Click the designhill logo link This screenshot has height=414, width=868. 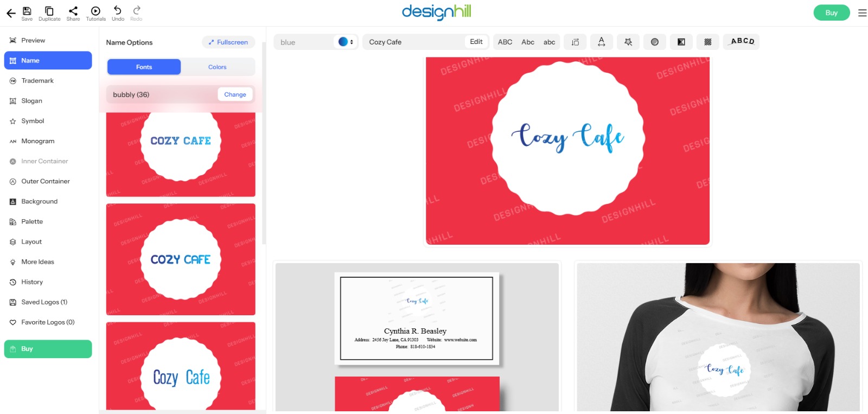point(436,12)
